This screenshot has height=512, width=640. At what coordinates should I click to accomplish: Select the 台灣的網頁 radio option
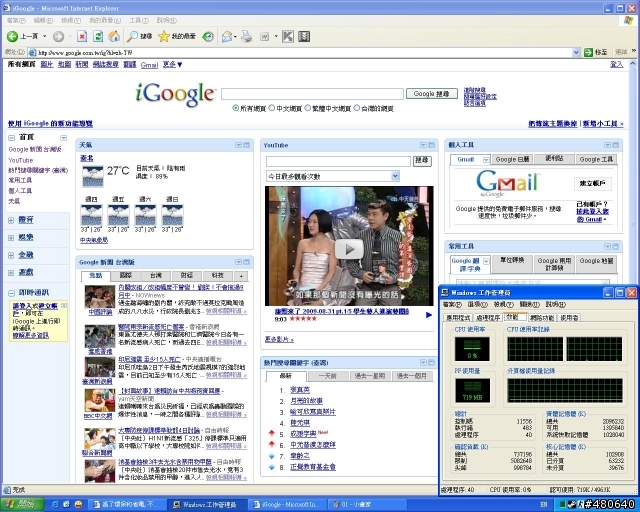coord(357,108)
